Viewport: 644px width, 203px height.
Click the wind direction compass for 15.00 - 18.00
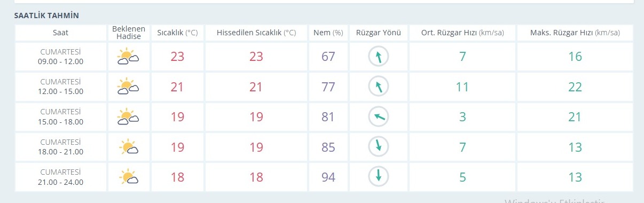click(x=378, y=116)
